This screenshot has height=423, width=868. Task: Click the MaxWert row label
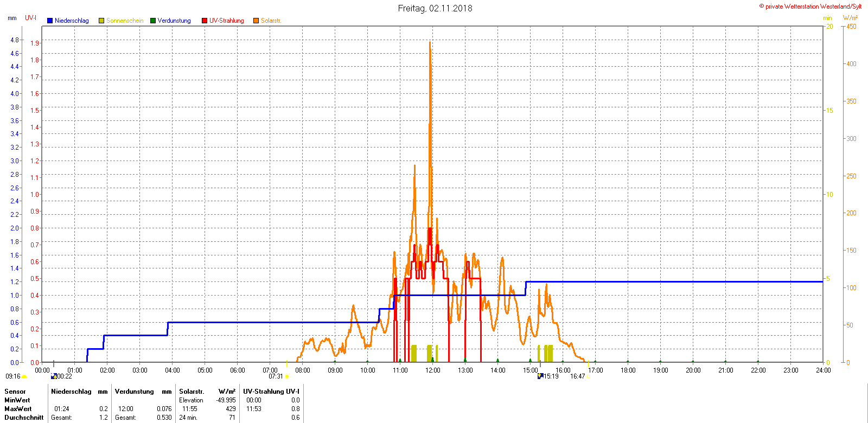(x=18, y=409)
